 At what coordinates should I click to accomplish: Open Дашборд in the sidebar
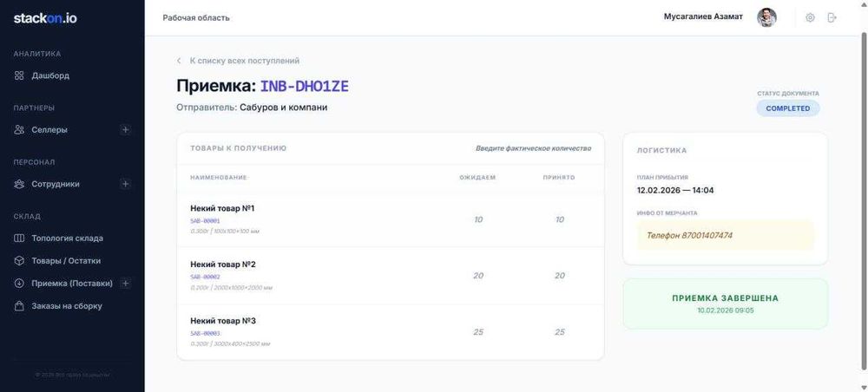coord(50,75)
